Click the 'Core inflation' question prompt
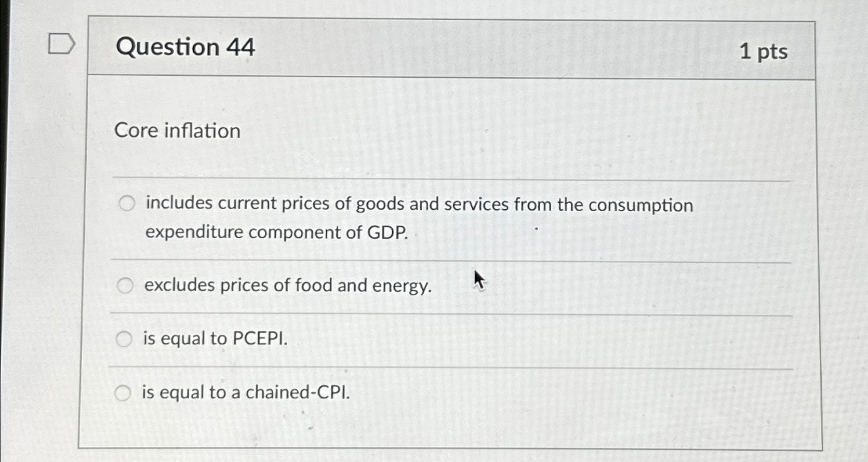This screenshot has height=462, width=868. 178,130
